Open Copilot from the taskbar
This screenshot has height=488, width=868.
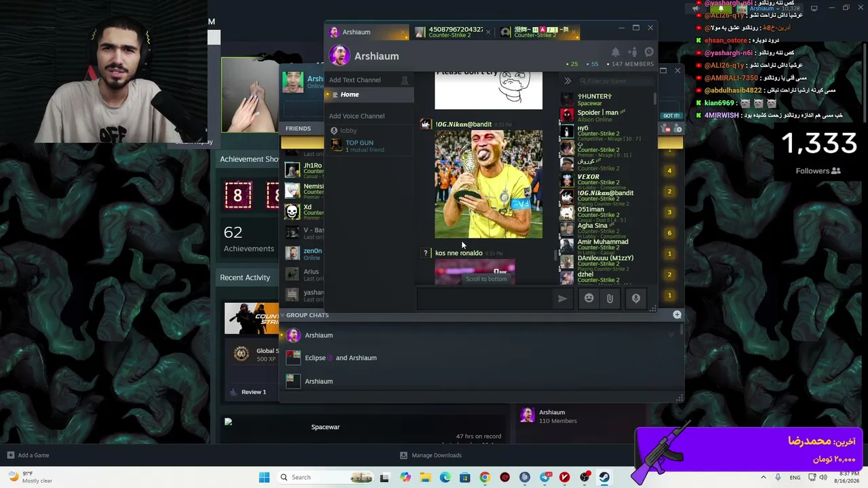(x=406, y=477)
